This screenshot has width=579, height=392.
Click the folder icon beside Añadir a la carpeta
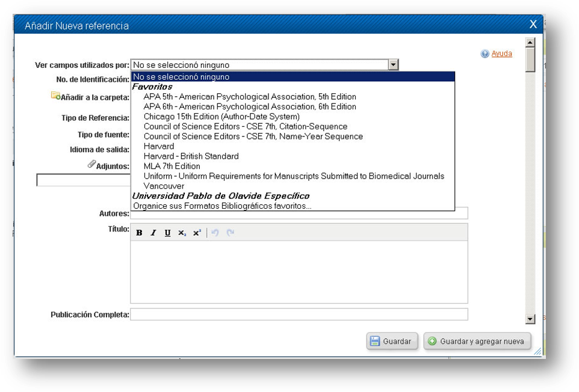(x=55, y=96)
